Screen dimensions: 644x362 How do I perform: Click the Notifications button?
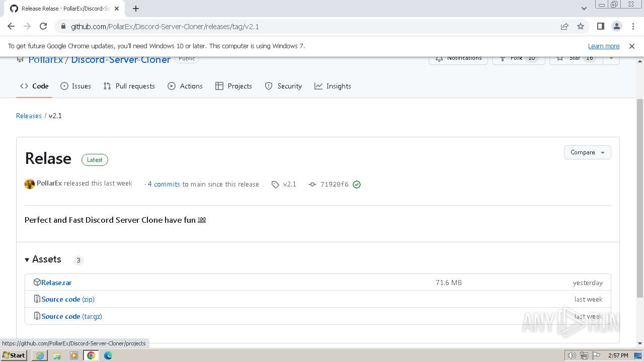(458, 59)
